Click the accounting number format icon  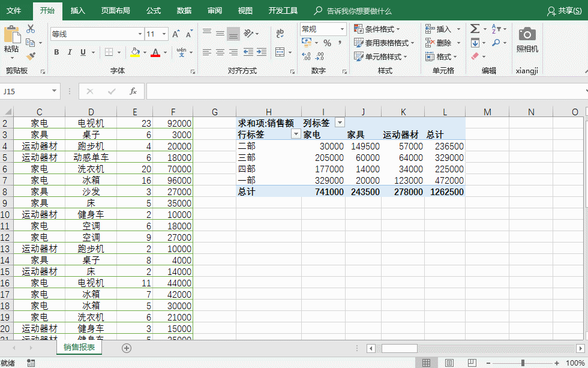pos(307,43)
